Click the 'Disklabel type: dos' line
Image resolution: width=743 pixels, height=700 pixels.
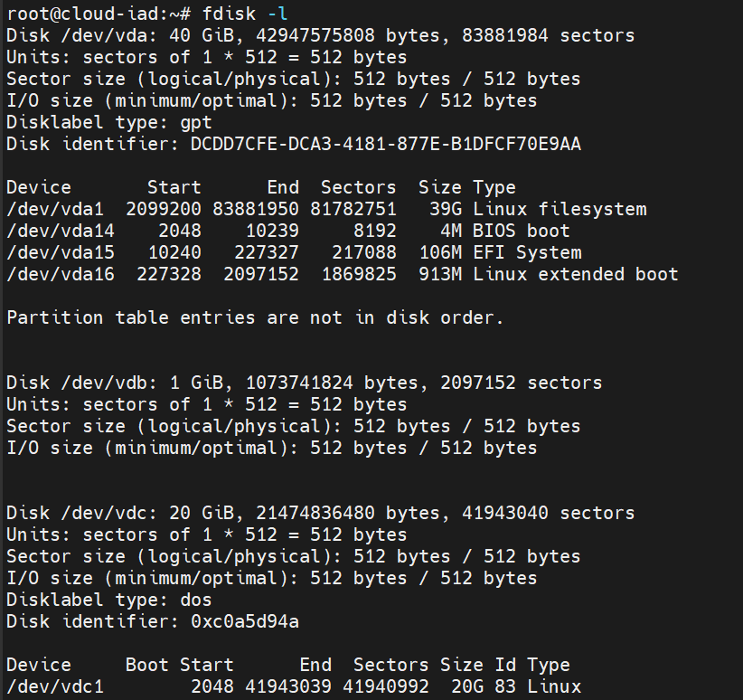(x=109, y=600)
